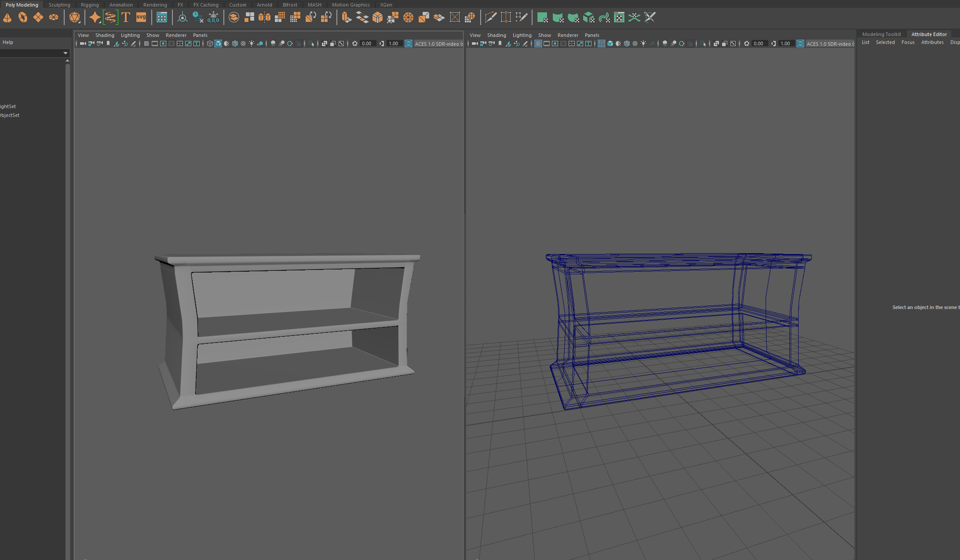Open right viewport ACES 1.0 SDR-video dropdown
Image resolution: width=960 pixels, height=560 pixels.
(829, 44)
